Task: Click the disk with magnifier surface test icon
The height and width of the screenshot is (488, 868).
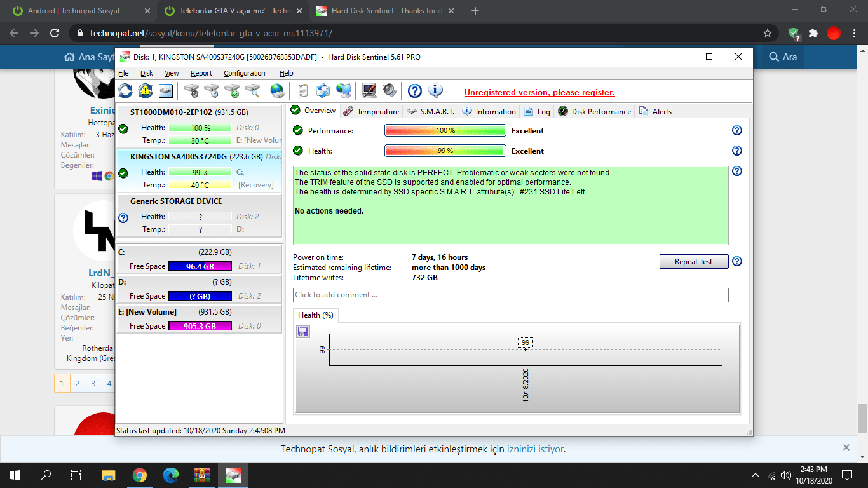Action: [252, 91]
